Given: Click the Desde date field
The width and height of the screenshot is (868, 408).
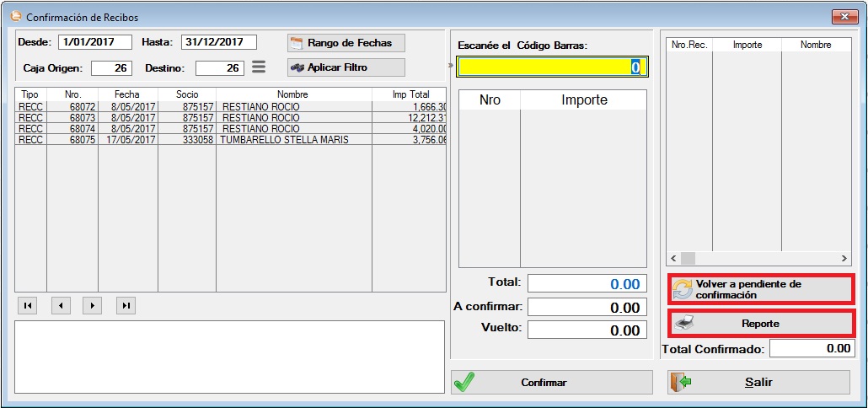Looking at the screenshot, I should [x=94, y=42].
